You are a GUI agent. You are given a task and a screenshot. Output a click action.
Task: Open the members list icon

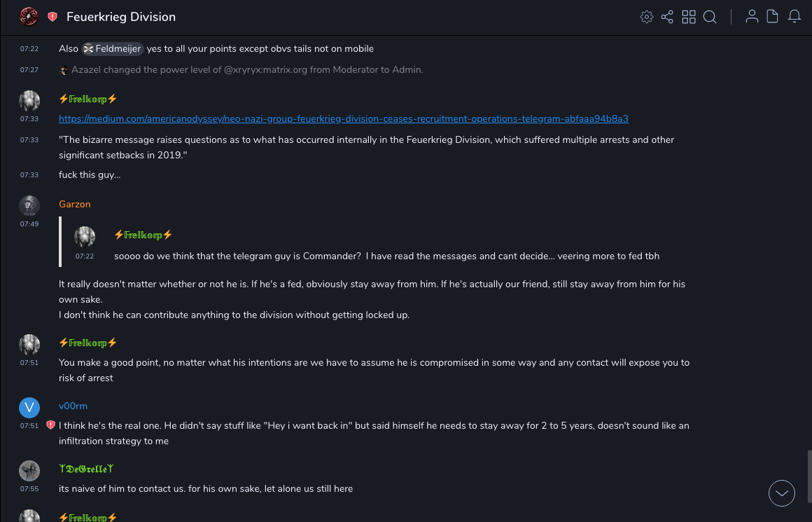752,17
